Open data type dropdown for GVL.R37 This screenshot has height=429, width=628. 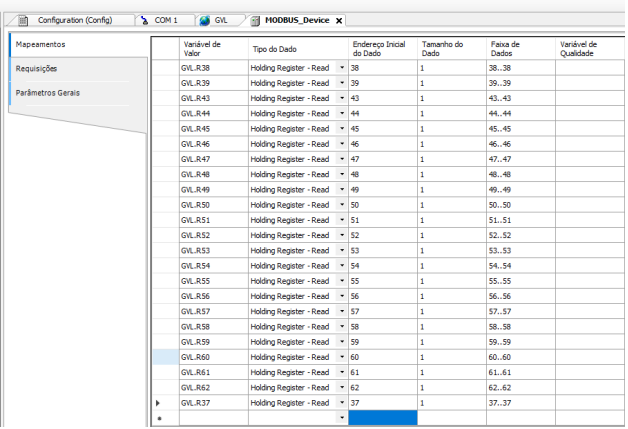(x=341, y=402)
